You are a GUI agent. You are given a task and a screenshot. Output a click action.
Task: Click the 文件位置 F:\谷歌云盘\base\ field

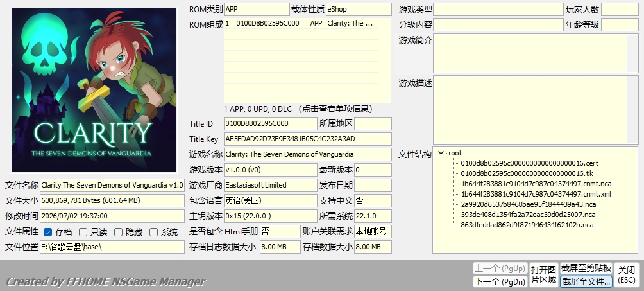tap(112, 247)
